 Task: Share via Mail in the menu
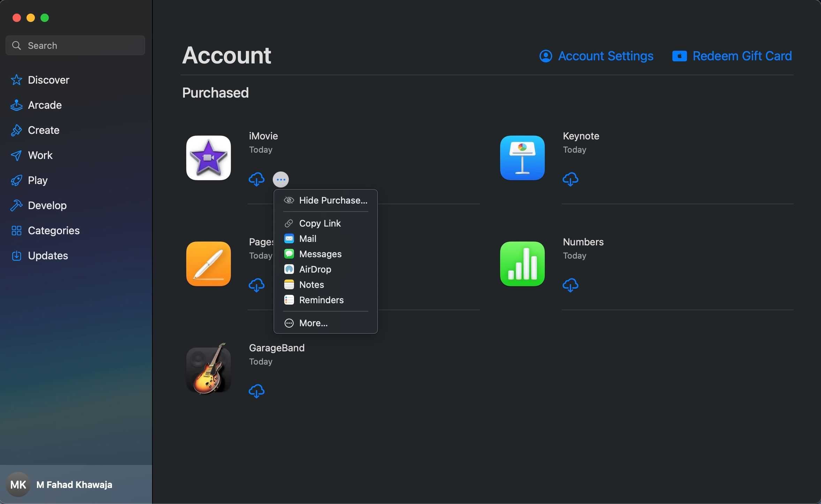click(326, 239)
